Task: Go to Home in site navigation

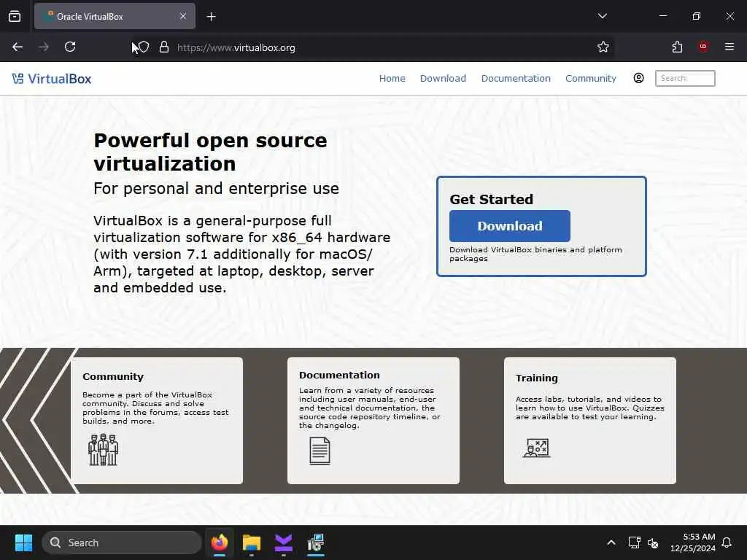Action: coord(392,78)
